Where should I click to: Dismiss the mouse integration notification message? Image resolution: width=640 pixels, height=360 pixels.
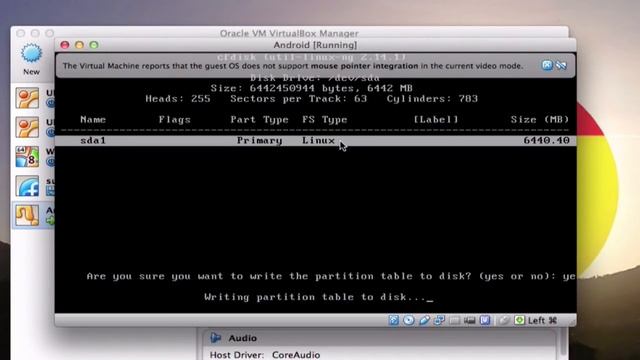point(547,65)
